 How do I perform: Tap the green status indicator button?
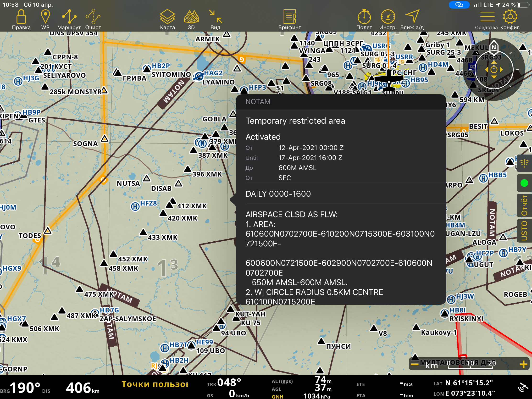pos(524,183)
